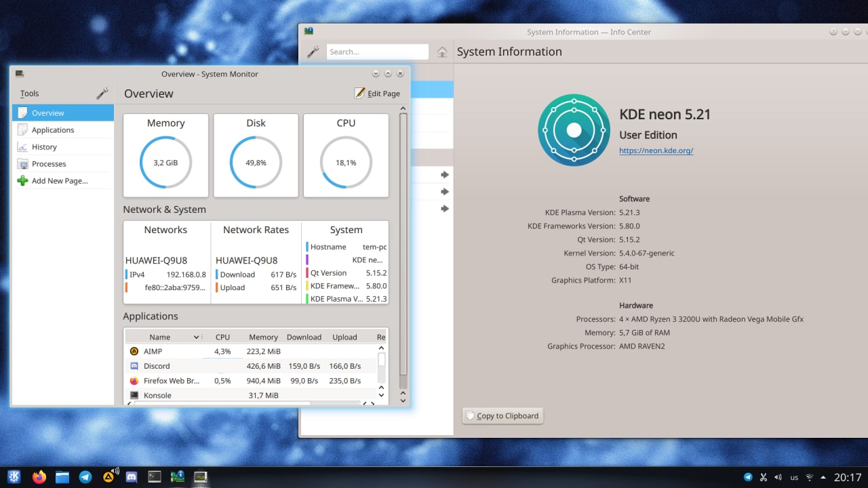
Task: Expand the third arrow category in Info Center sidebar
Action: (445, 209)
